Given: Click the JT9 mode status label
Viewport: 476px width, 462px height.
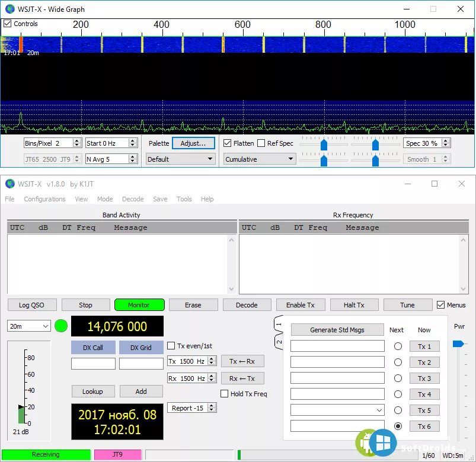Looking at the screenshot, I should point(118,454).
